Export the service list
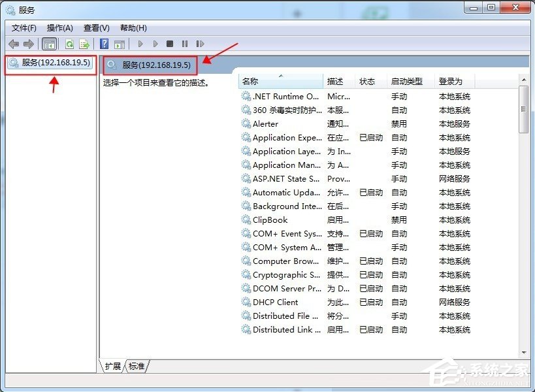Screen dimensions: 535x392 pyautogui.click(x=84, y=44)
